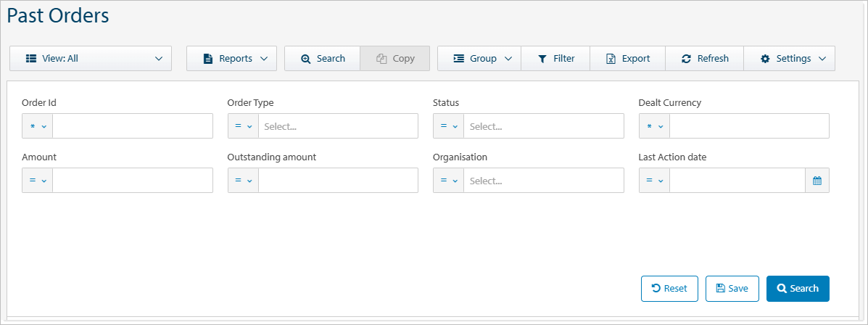Viewport: 868px width, 325px height.
Task: Click the Reset button
Action: click(670, 289)
